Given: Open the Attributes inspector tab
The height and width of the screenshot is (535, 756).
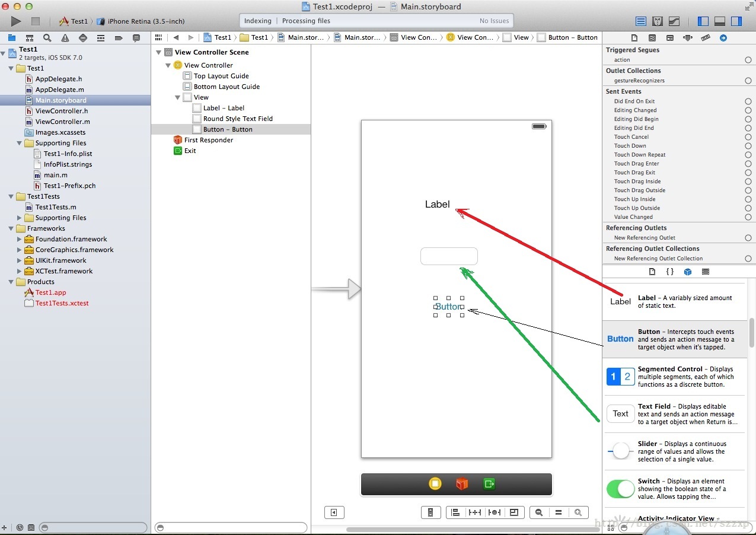Looking at the screenshot, I should pos(688,38).
